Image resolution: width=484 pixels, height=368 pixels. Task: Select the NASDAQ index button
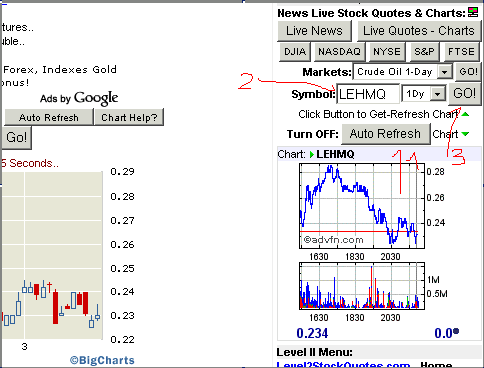(x=339, y=52)
